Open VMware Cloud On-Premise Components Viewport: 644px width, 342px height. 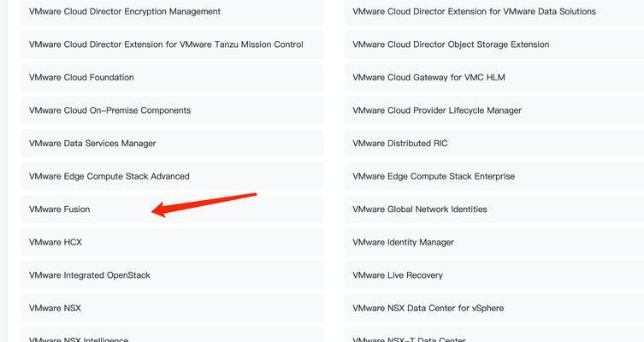172,110
